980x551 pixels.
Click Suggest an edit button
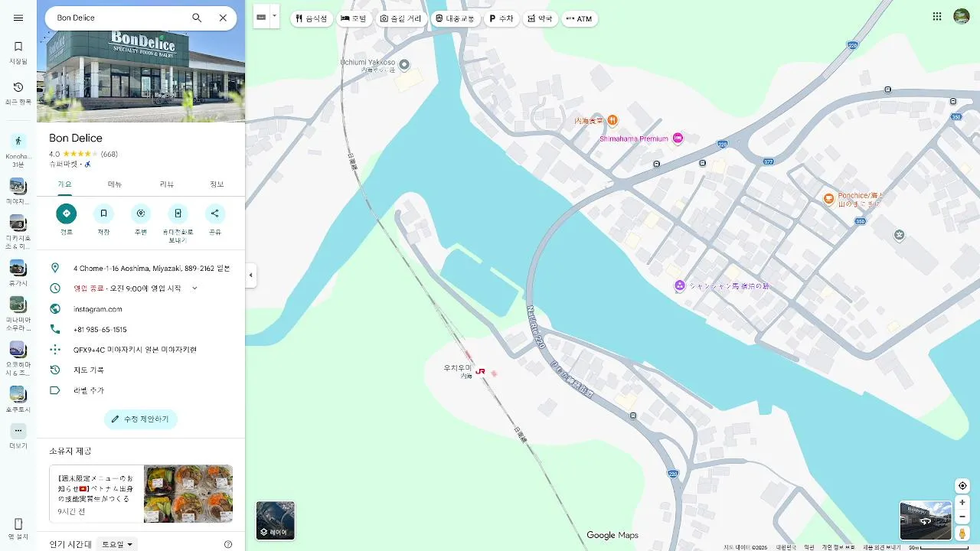pos(141,419)
